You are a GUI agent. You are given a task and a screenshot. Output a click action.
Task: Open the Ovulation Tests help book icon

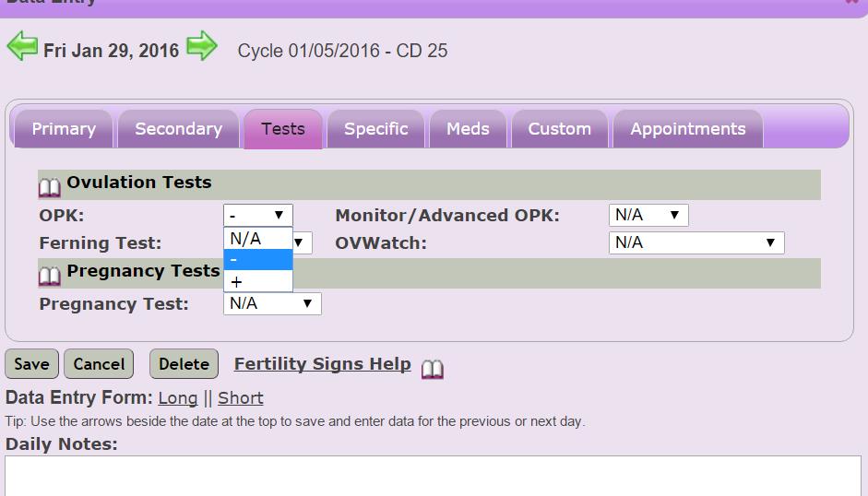50,185
